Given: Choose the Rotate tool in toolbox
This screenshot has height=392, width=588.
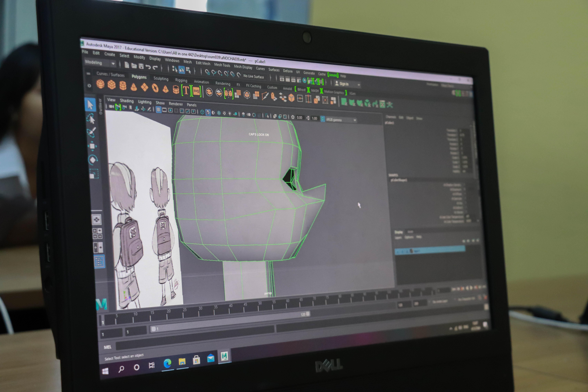Looking at the screenshot, I should point(93,160).
